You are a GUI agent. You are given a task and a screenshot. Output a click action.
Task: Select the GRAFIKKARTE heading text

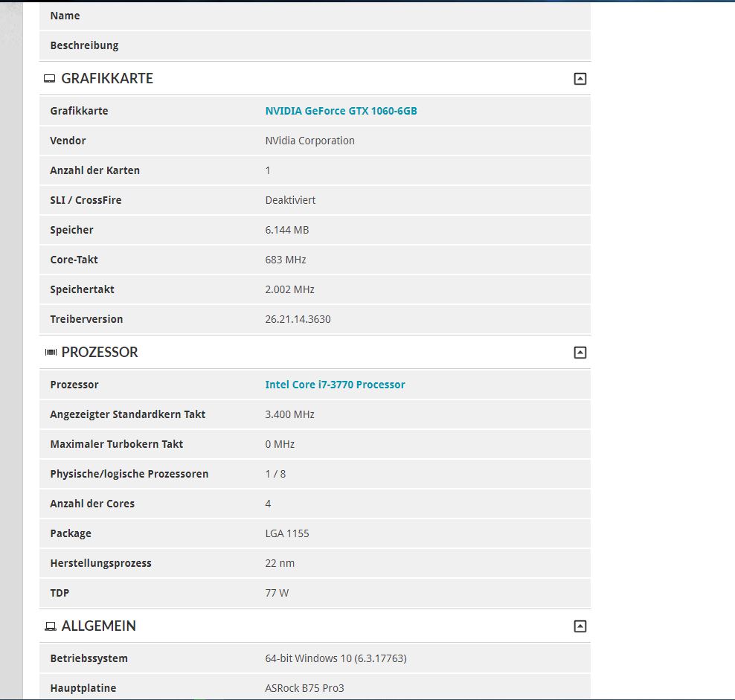coord(107,78)
